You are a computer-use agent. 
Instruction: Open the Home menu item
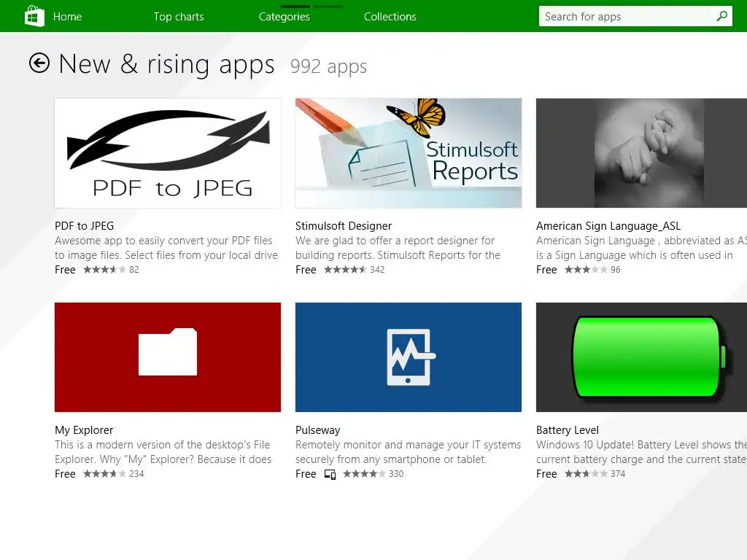tap(67, 17)
